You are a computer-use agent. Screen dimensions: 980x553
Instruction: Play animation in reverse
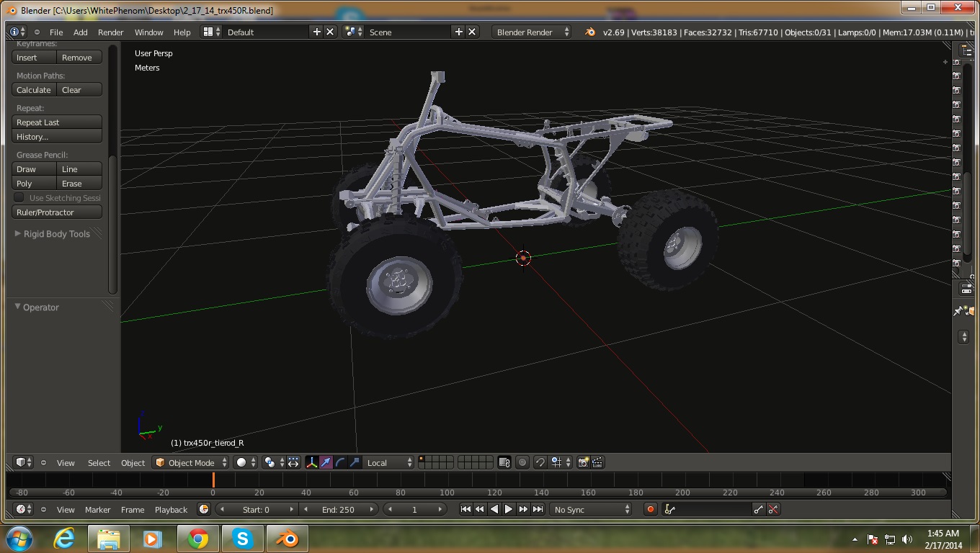click(494, 509)
